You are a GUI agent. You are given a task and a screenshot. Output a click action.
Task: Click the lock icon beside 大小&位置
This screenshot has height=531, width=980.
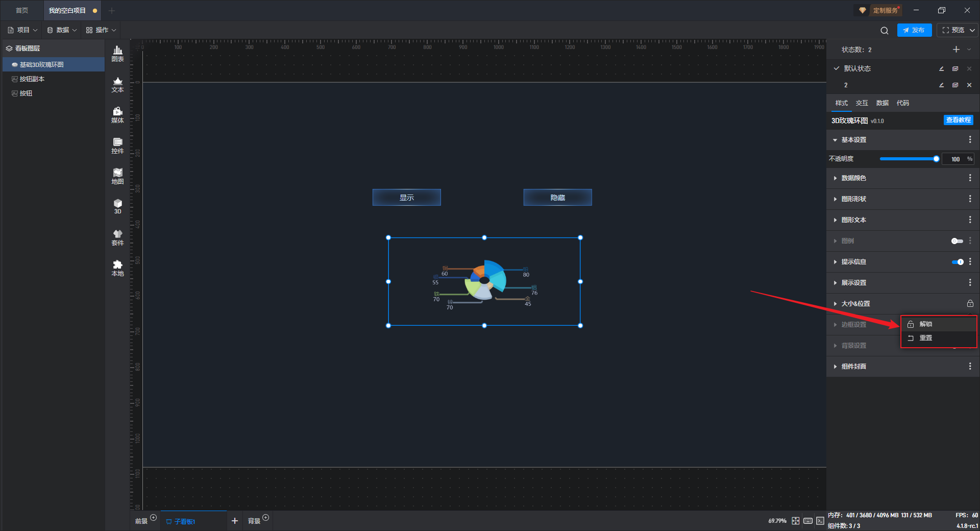(x=970, y=303)
